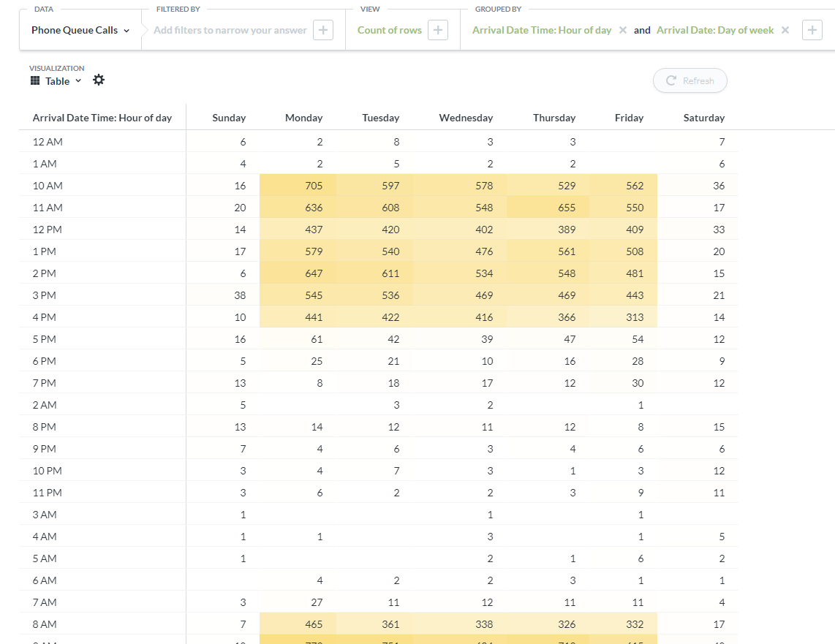This screenshot has height=644, width=835.
Task: Click the circular refresh arrow icon
Action: point(670,80)
